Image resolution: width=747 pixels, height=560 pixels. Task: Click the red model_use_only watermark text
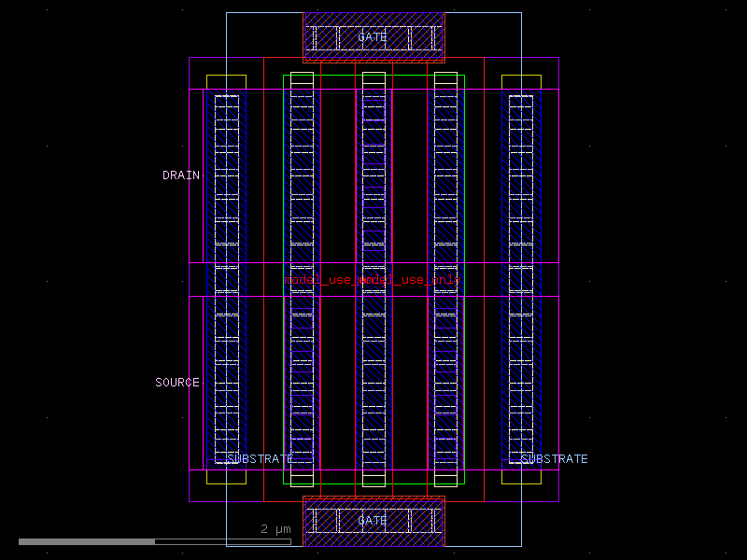[x=372, y=277]
